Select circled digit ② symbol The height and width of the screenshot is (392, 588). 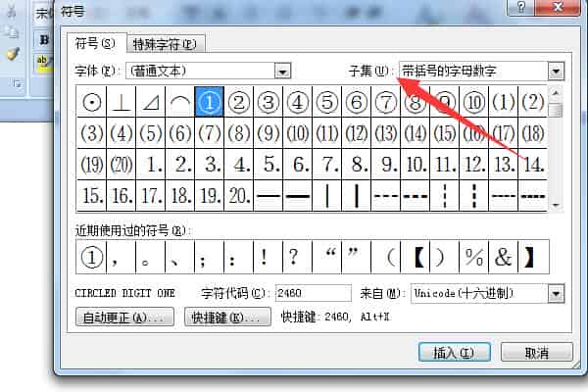click(x=239, y=102)
